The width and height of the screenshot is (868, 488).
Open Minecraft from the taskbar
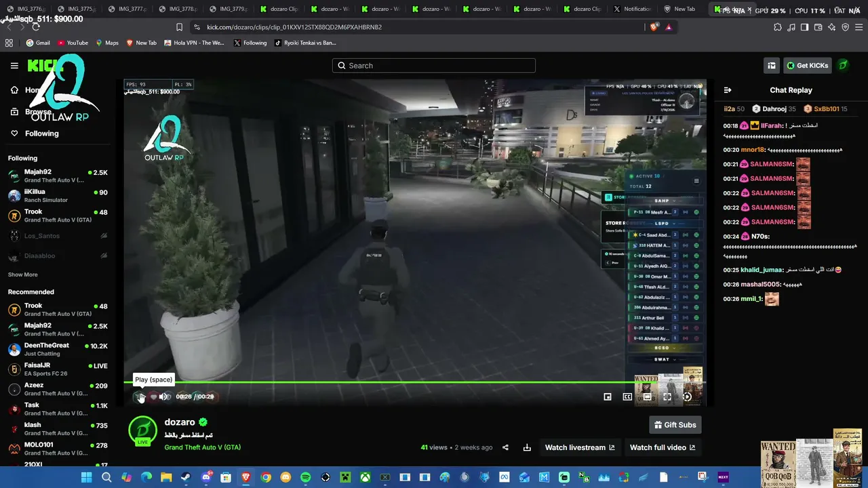click(x=345, y=477)
